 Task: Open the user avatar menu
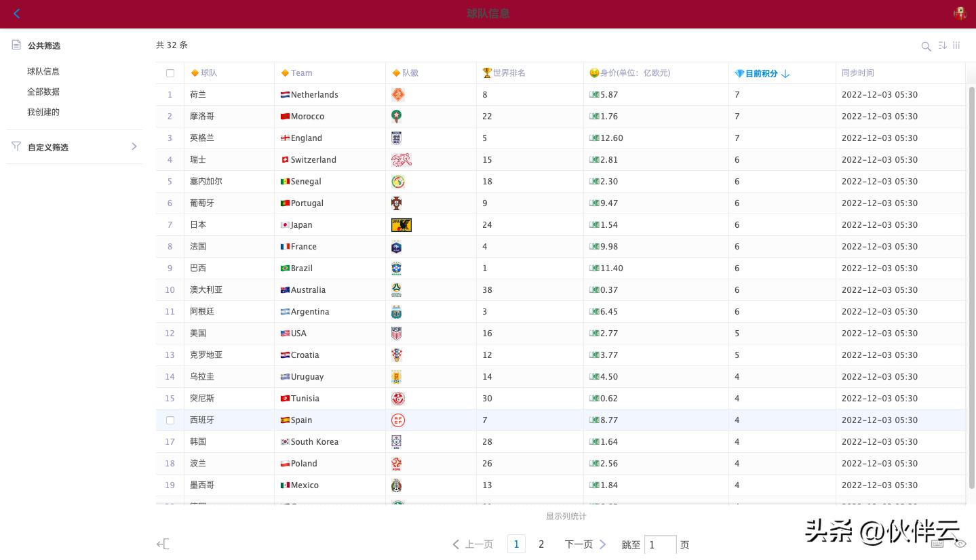(960, 14)
